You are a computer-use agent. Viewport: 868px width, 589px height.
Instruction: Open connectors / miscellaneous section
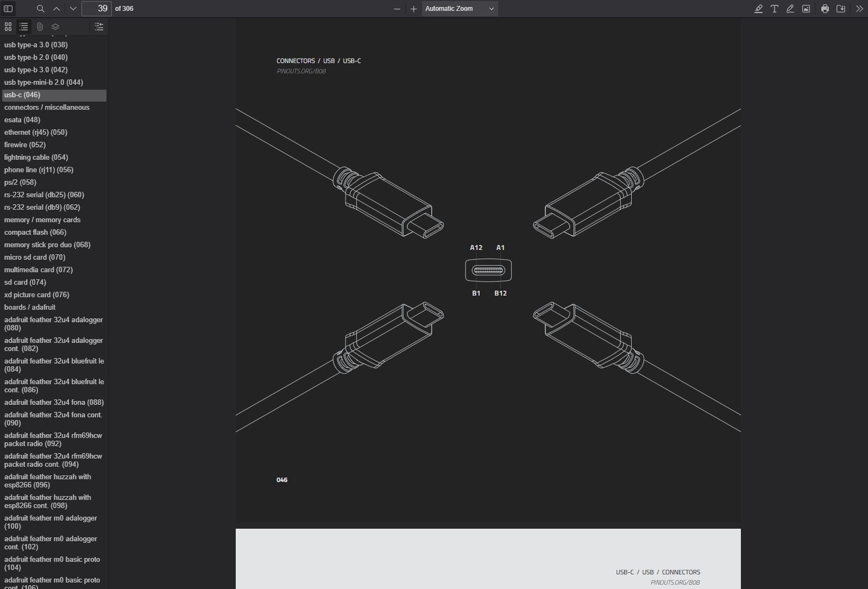47,108
